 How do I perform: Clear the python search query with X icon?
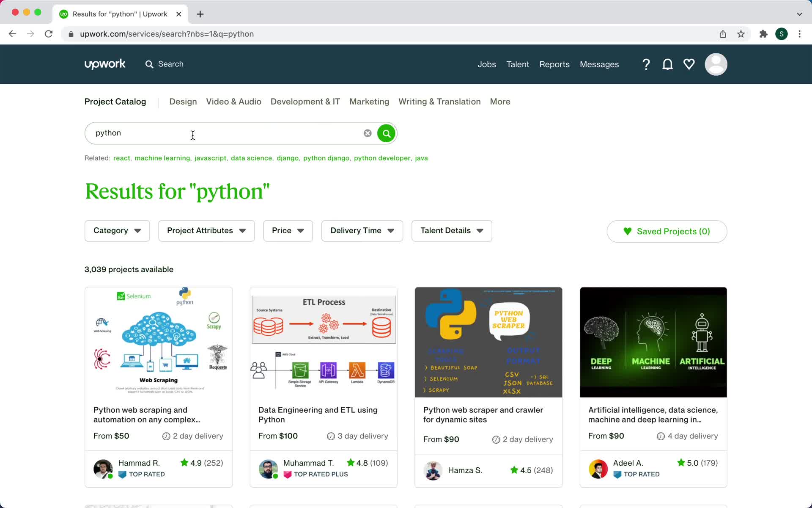(x=368, y=133)
